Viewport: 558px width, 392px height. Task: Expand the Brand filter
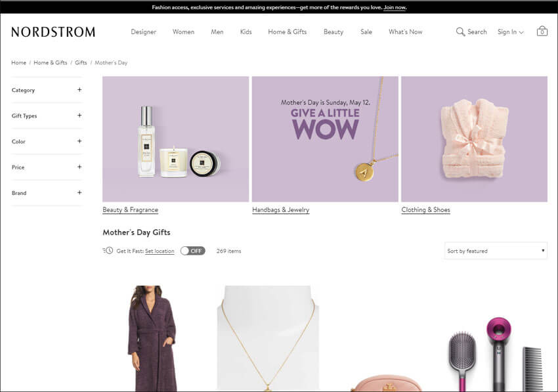[47, 192]
